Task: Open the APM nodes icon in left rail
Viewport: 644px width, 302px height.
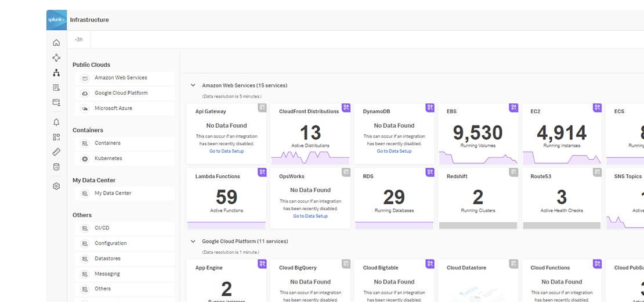Action: [56, 58]
